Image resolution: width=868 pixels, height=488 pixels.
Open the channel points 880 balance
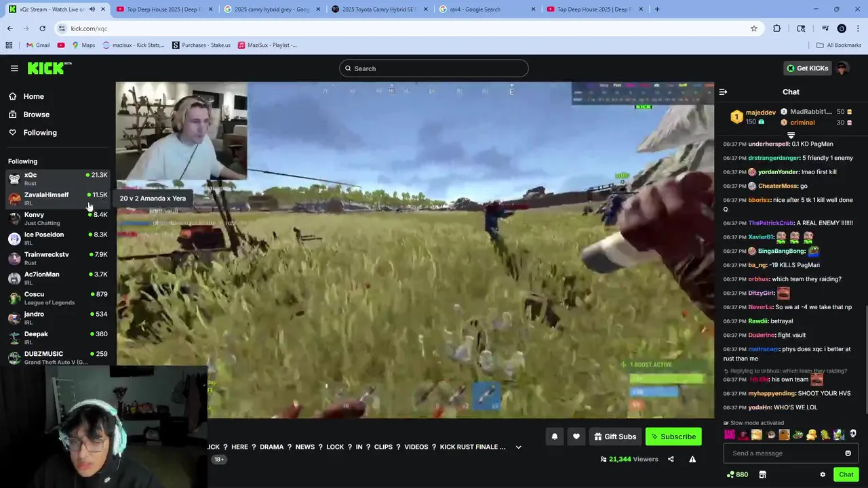pos(737,474)
